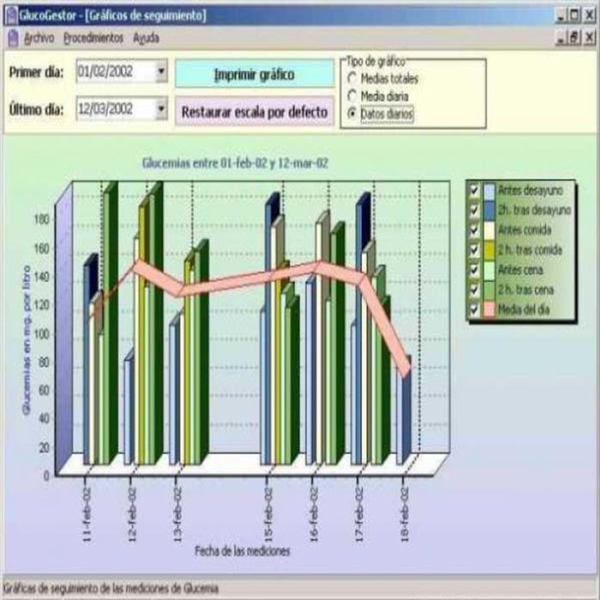The image size is (600, 600).
Task: Toggle the 2 h. tras cena series checkbox
Action: tap(474, 289)
